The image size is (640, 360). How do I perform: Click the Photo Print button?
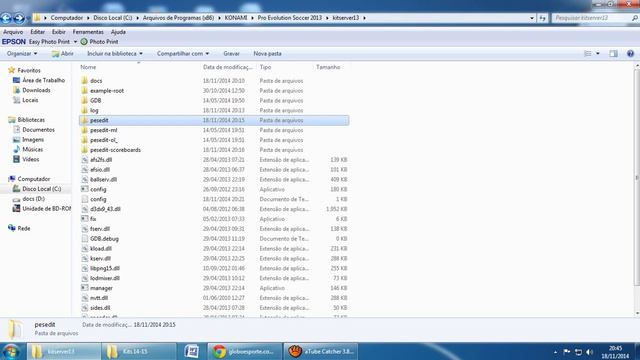coord(100,42)
